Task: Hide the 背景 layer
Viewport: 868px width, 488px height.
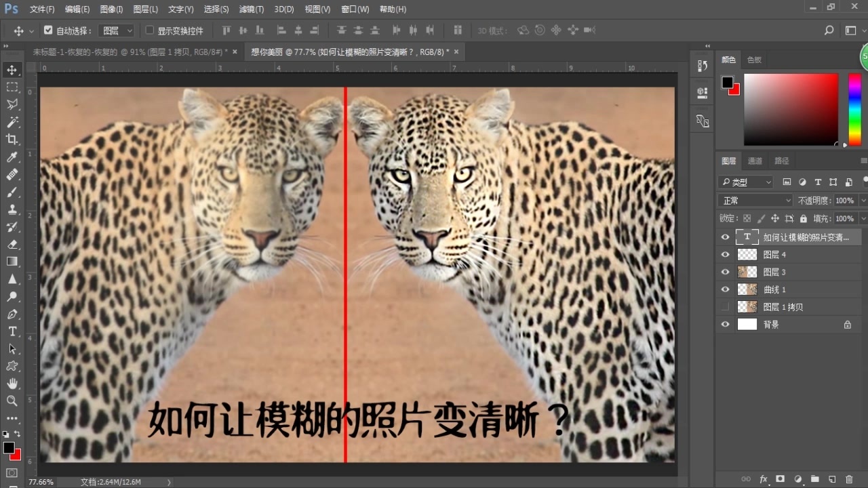Action: tap(726, 325)
